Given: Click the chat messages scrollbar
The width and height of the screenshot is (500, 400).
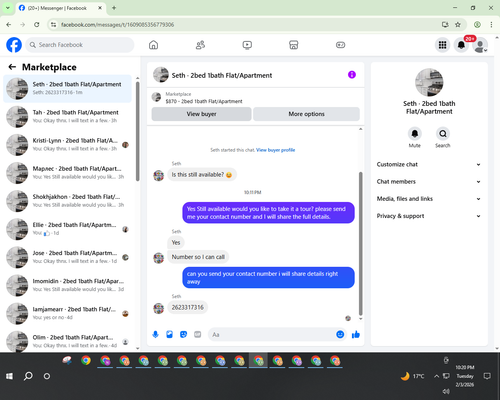Looking at the screenshot, I should click(360, 243).
